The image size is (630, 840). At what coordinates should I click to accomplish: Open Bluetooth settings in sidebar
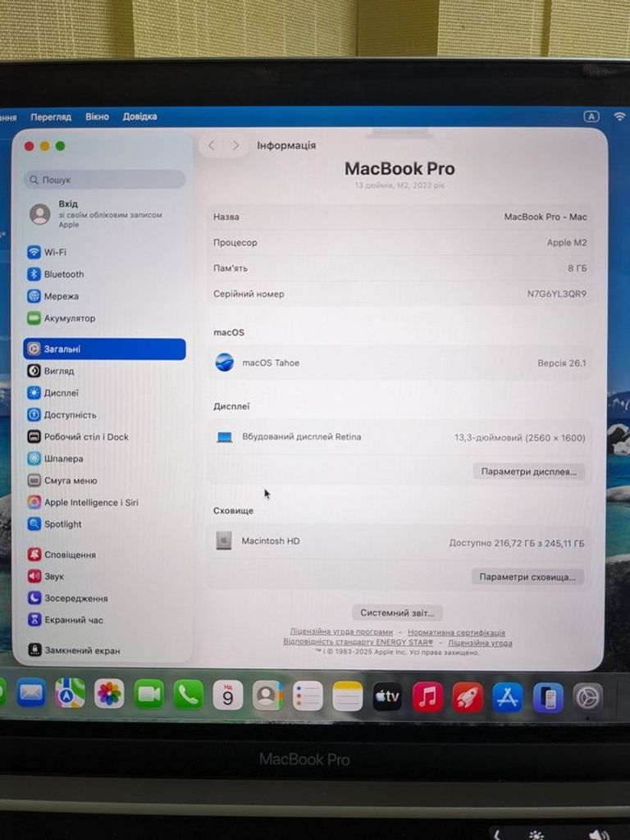(56, 274)
